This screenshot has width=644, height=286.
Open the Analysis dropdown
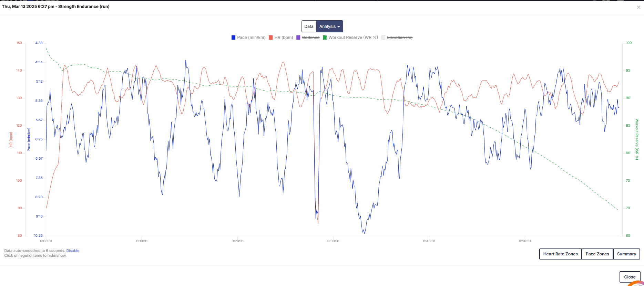pyautogui.click(x=330, y=27)
